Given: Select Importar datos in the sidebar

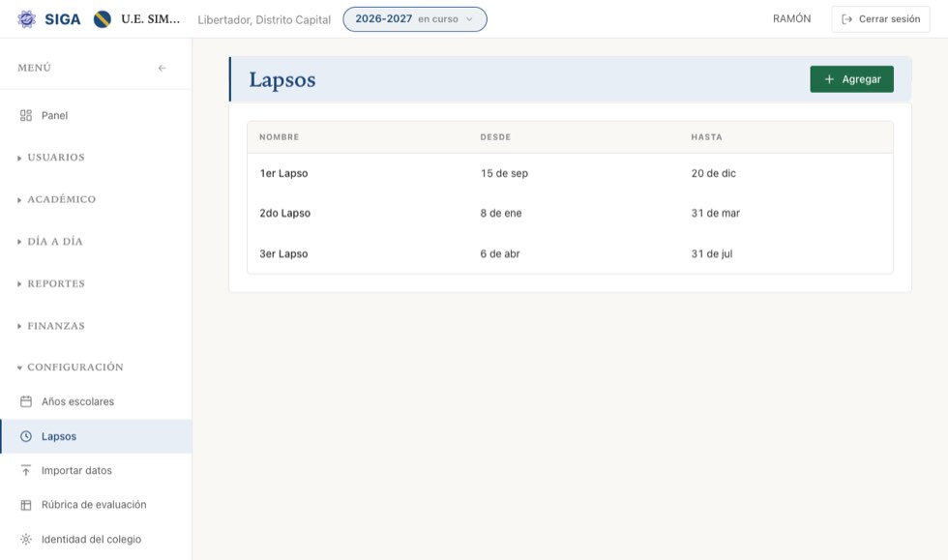Looking at the screenshot, I should (96, 470).
